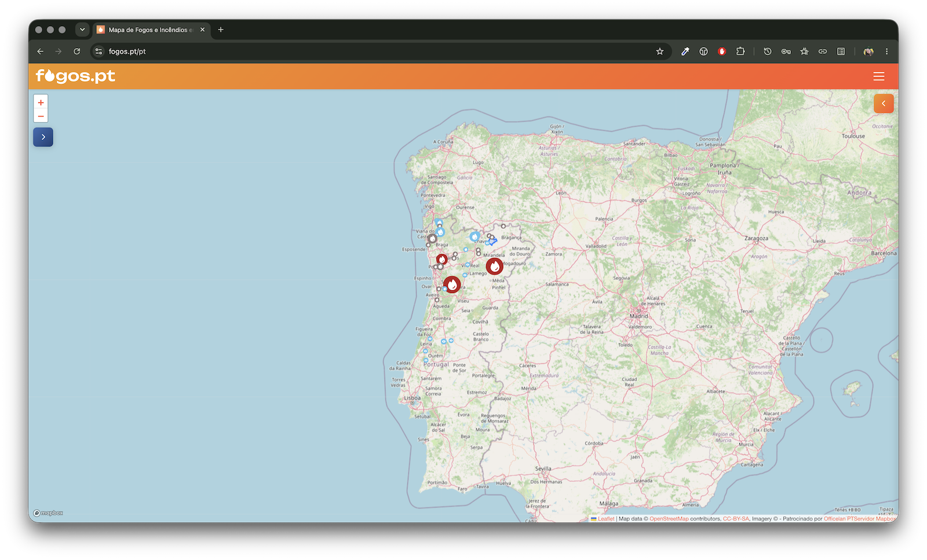Screen dimensions: 927x560
Task: Open the OpenStreetMap attribution link
Action: pos(669,519)
